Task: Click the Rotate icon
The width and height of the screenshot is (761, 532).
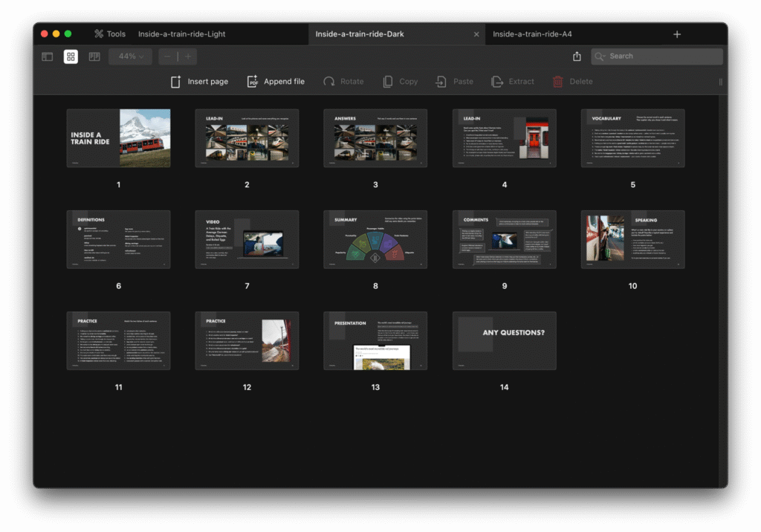Action: pos(328,82)
